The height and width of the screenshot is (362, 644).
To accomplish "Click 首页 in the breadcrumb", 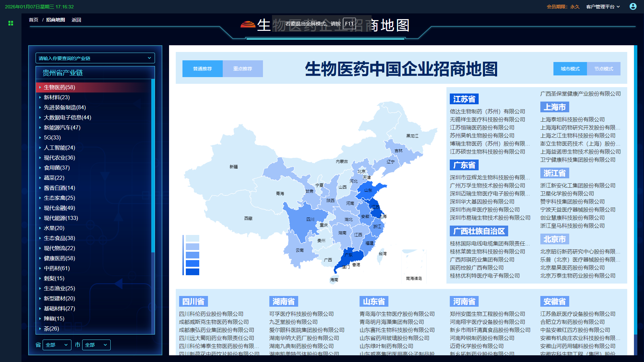I will (34, 20).
